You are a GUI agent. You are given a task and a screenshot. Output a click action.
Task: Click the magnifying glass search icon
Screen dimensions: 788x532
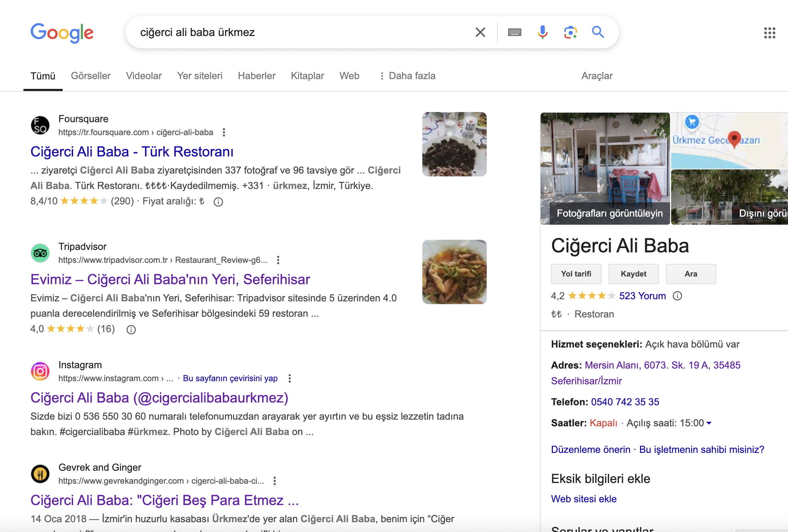(x=598, y=32)
